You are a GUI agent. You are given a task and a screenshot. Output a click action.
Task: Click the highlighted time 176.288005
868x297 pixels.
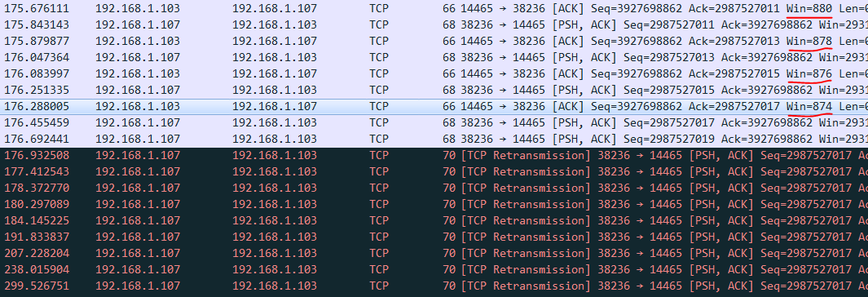[x=37, y=106]
